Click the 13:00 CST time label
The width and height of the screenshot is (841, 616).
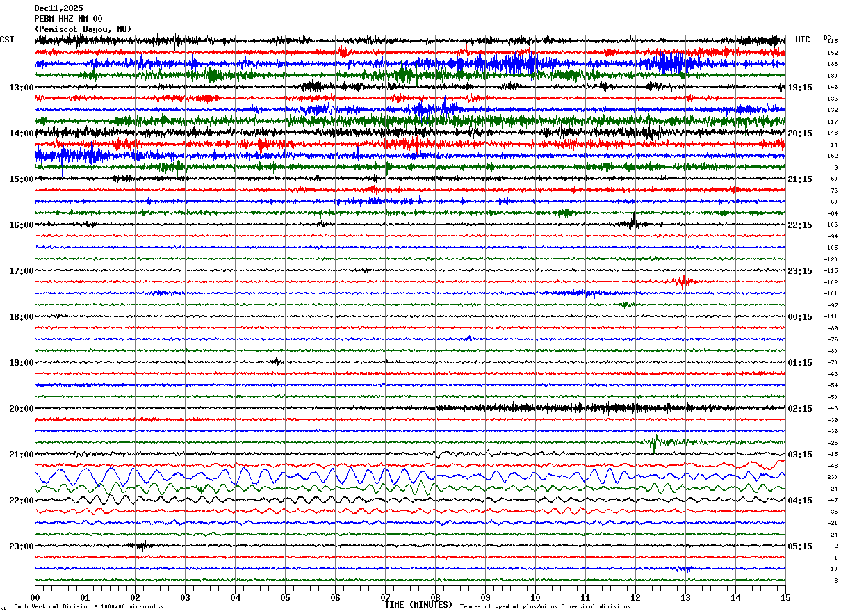22,88
